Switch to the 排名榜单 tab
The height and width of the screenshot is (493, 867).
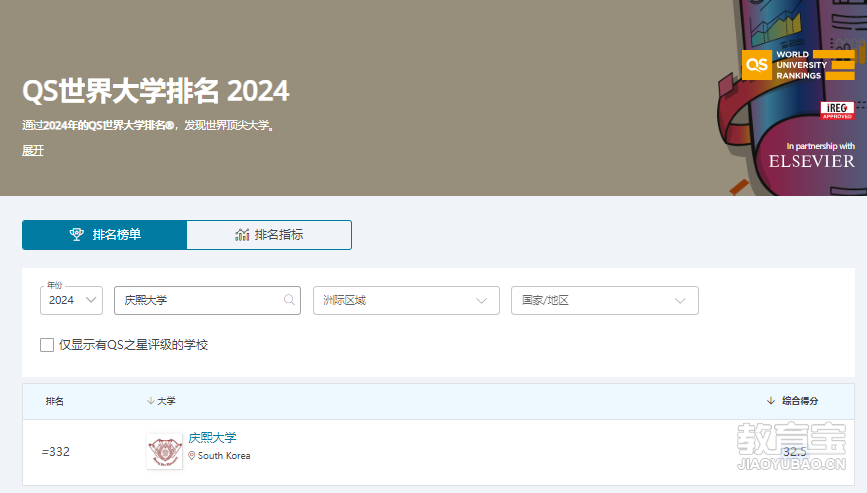(105, 235)
